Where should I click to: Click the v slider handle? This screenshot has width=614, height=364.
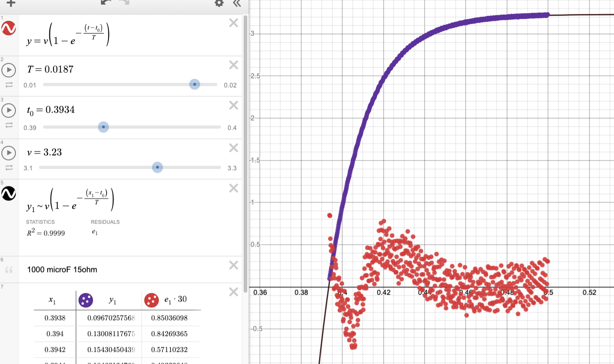pyautogui.click(x=157, y=167)
